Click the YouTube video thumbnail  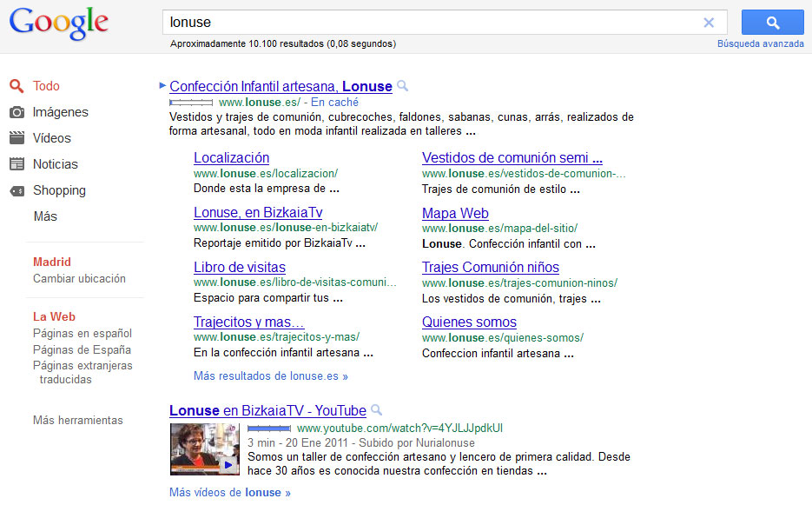click(205, 449)
